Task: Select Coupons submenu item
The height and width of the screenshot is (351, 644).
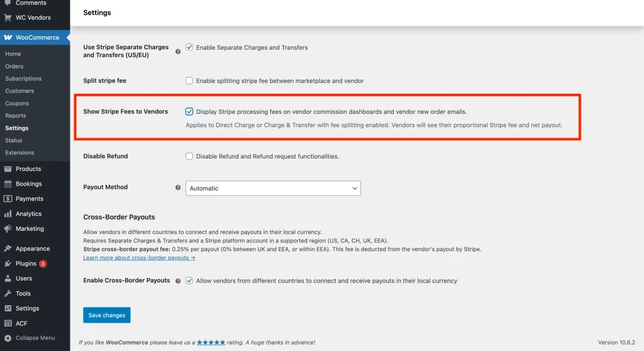Action: 17,103
